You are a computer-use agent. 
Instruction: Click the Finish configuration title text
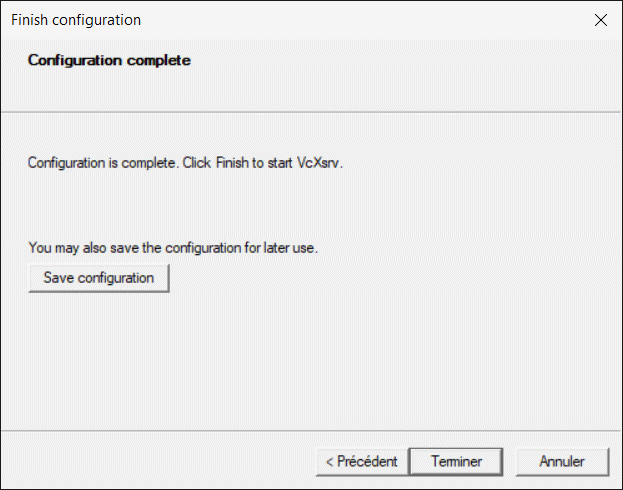tap(76, 20)
